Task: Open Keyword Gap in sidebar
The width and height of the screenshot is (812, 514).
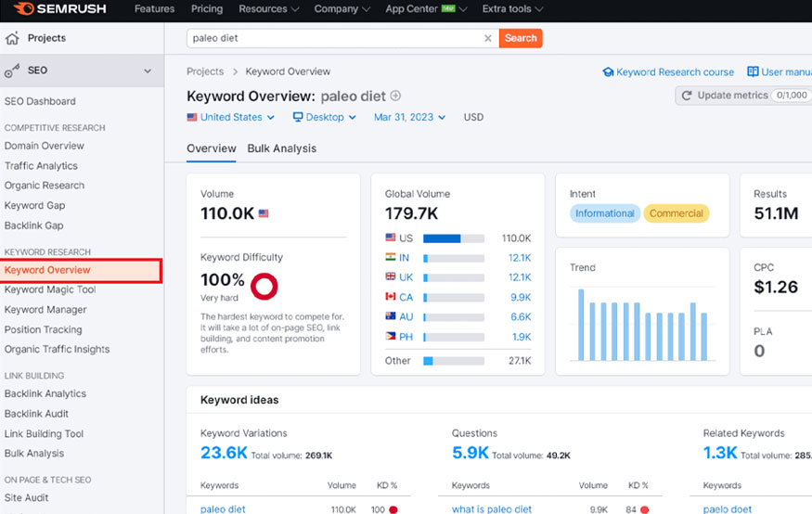Action: 34,205
